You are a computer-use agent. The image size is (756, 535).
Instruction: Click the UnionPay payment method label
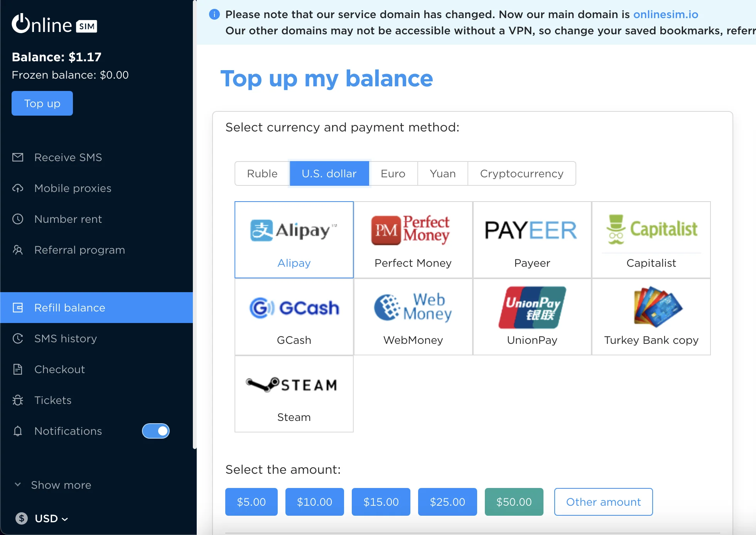coord(532,340)
